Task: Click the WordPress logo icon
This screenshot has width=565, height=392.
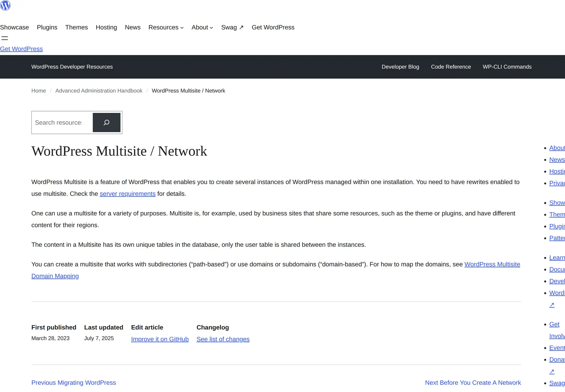Action: click(x=5, y=5)
